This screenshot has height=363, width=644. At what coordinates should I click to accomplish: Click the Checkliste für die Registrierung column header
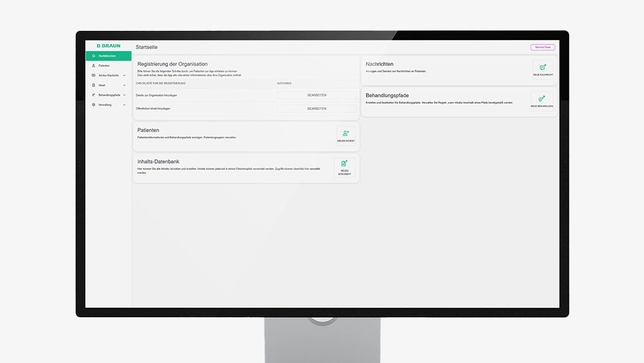pyautogui.click(x=160, y=83)
